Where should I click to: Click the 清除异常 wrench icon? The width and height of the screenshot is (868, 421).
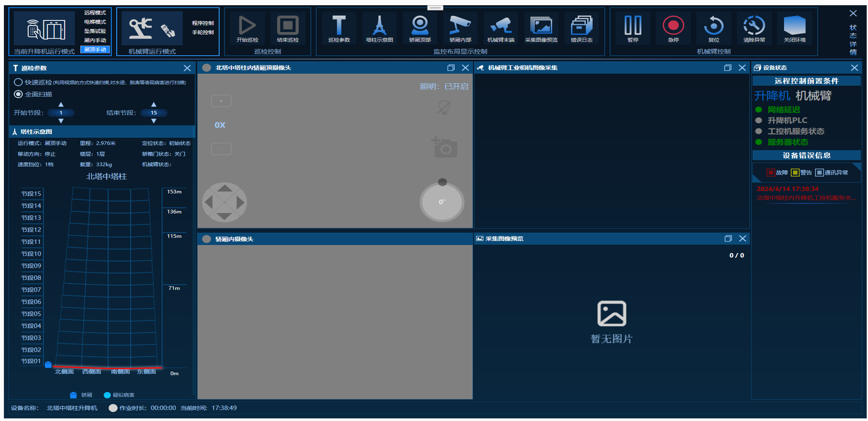pos(754,26)
